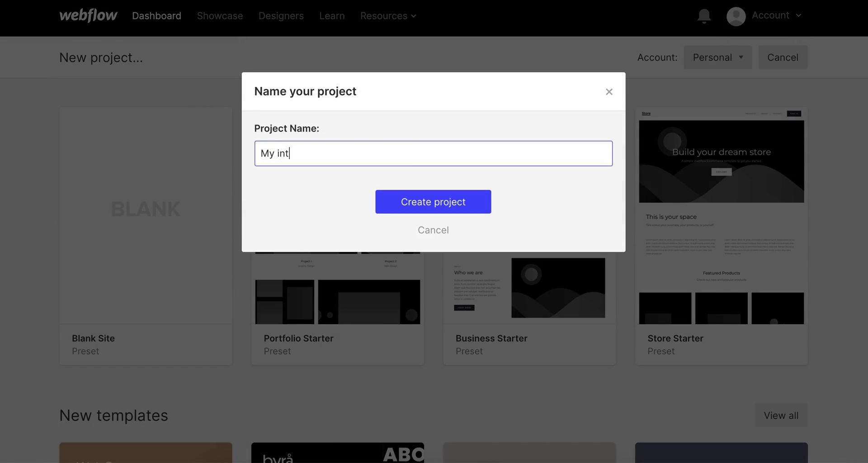
Task: Click the Webflow logo
Action: click(x=88, y=16)
